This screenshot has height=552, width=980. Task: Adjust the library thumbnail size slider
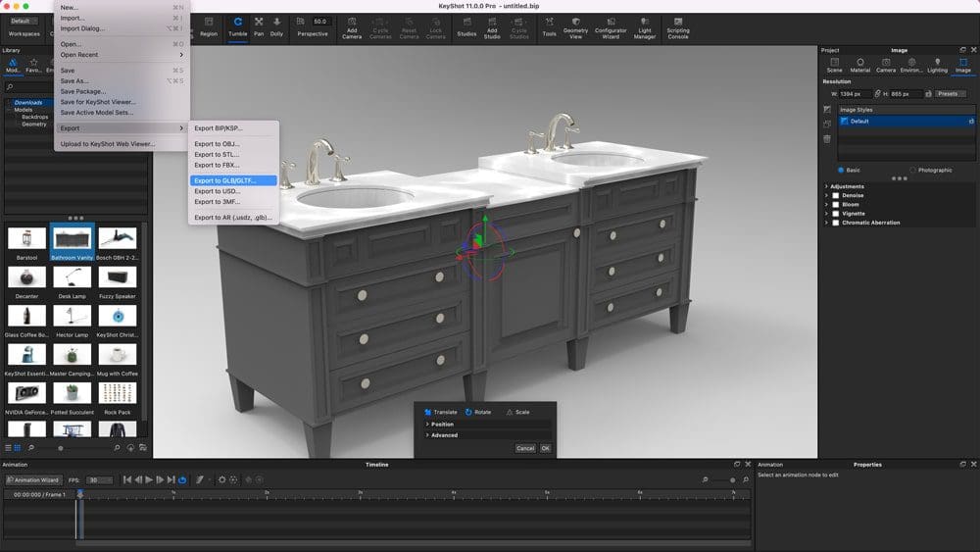[x=61, y=448]
